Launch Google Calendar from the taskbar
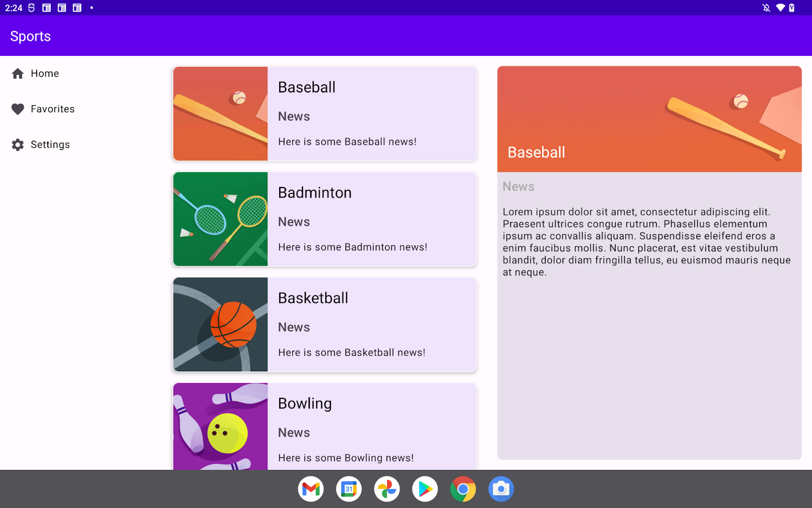This screenshot has height=508, width=812. 349,489
